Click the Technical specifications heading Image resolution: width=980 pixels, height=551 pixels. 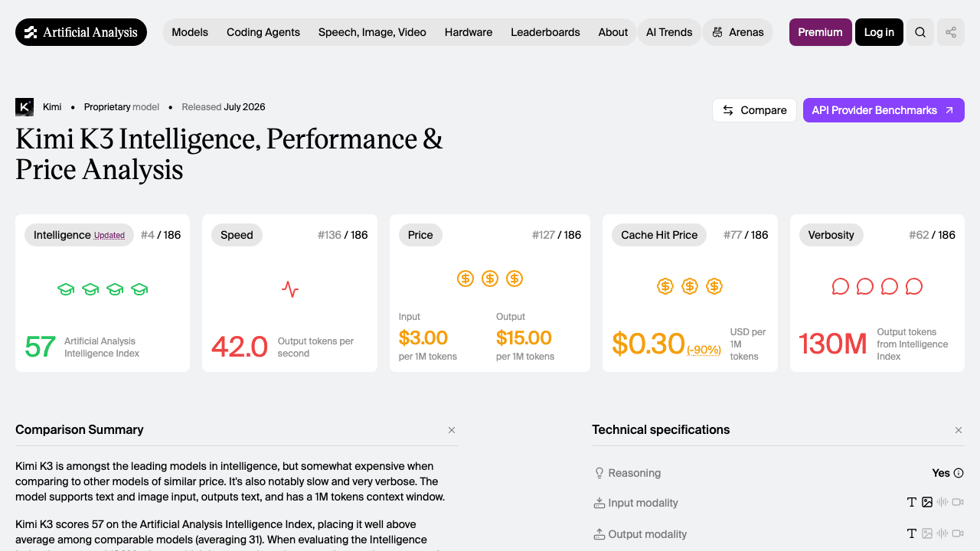coord(661,429)
